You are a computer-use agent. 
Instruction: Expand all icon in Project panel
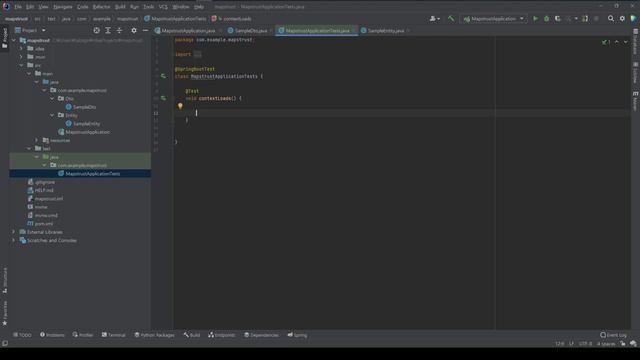point(108,30)
